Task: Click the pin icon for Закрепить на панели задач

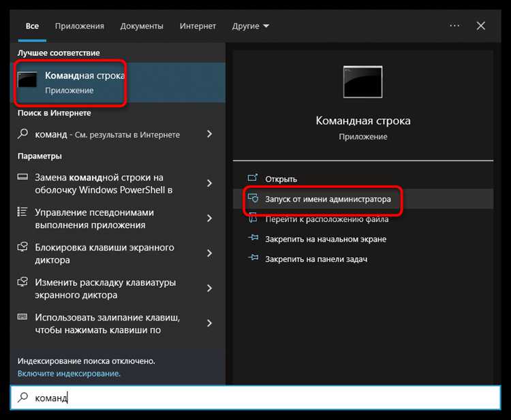Action: [253, 259]
